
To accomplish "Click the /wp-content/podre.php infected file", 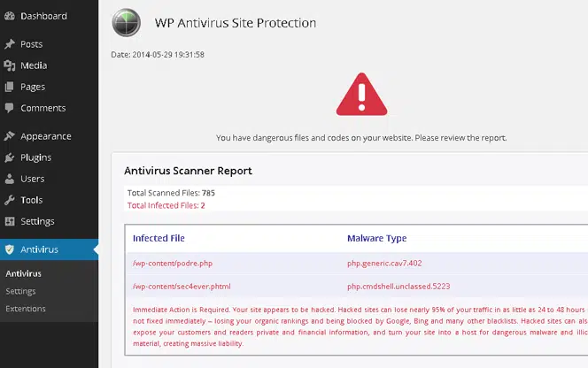I will pyautogui.click(x=173, y=264).
